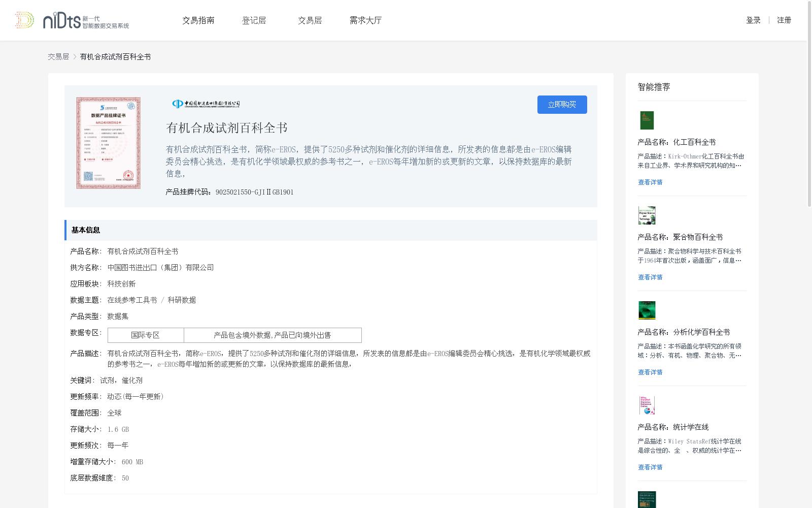Click the niDts site logo
Image resolution: width=812 pixels, height=508 pixels.
72,20
